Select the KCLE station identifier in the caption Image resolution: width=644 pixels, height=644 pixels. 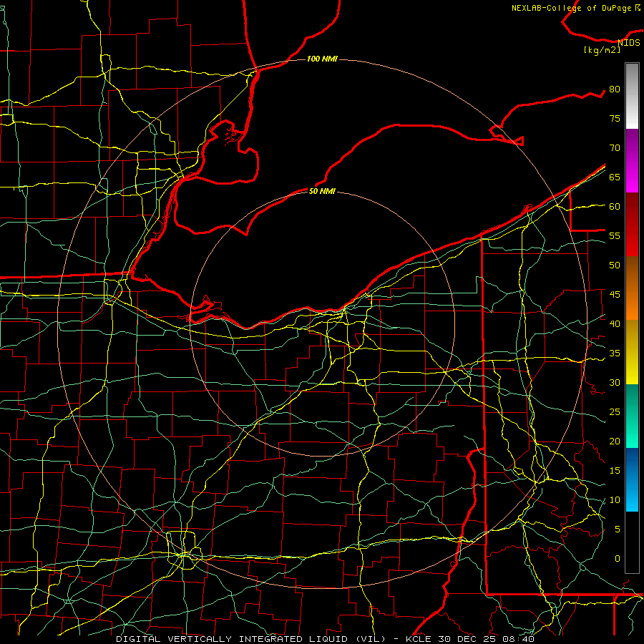pos(419,639)
